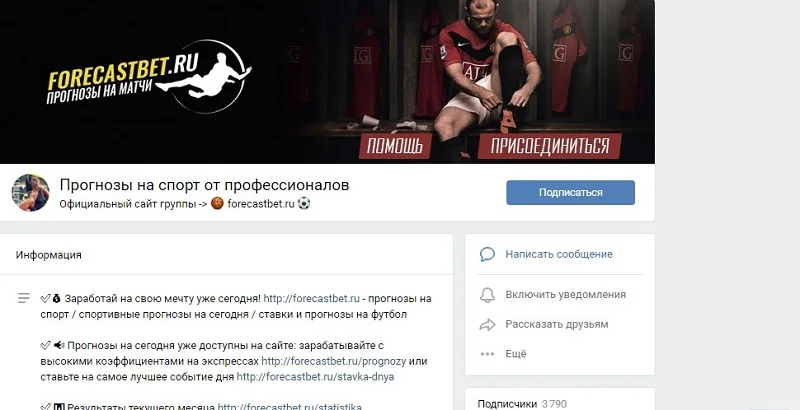Image resolution: width=800 pixels, height=410 pixels.
Task: Click the share arrow icon
Action: (x=487, y=324)
